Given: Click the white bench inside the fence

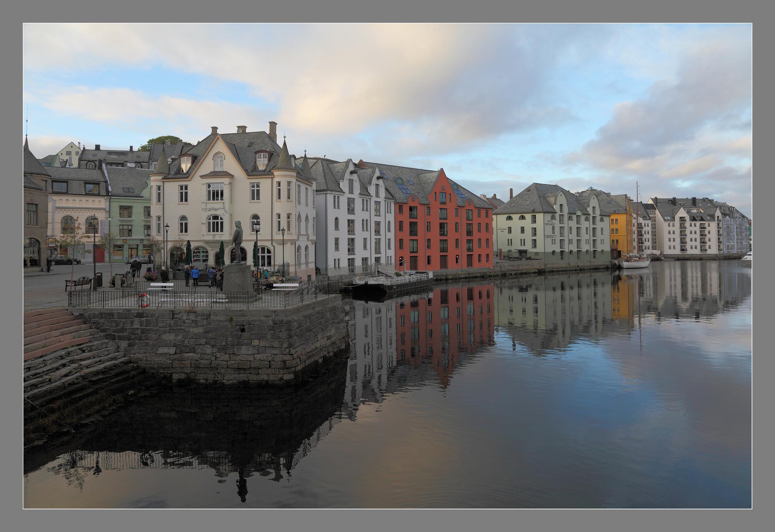Looking at the screenshot, I should coord(162,286).
